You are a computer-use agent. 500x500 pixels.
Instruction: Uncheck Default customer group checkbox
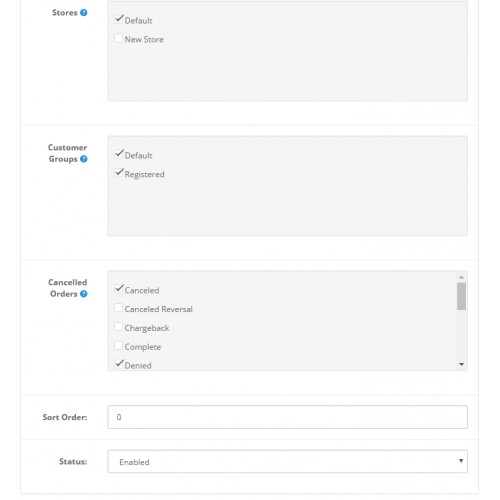(x=118, y=154)
